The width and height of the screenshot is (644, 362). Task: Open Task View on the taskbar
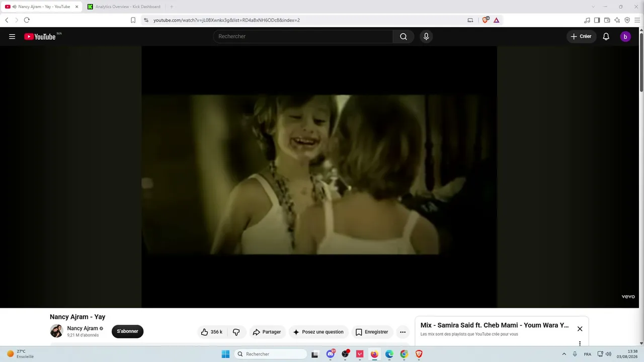tap(315, 354)
